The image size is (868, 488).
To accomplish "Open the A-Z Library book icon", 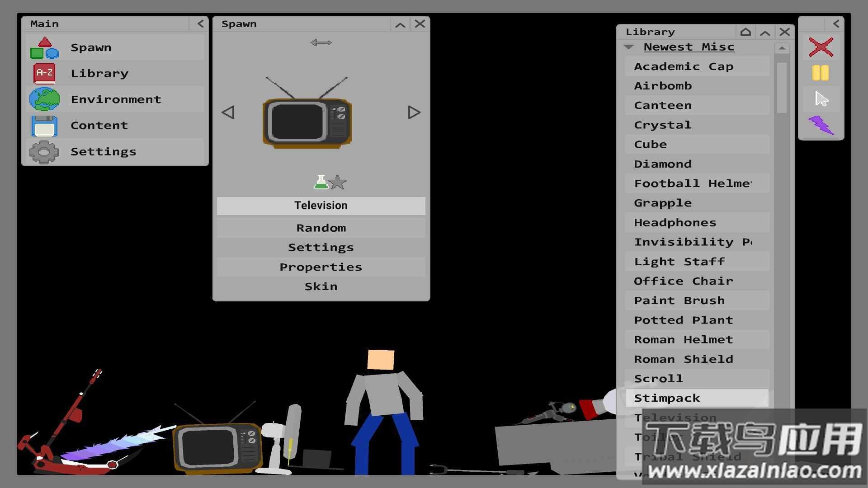I will click(x=44, y=73).
